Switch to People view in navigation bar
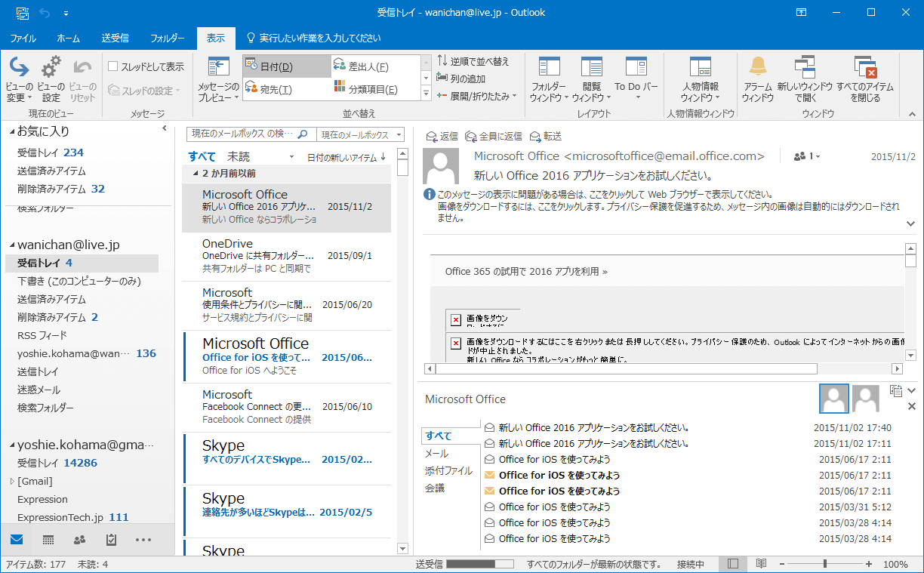 click(80, 540)
